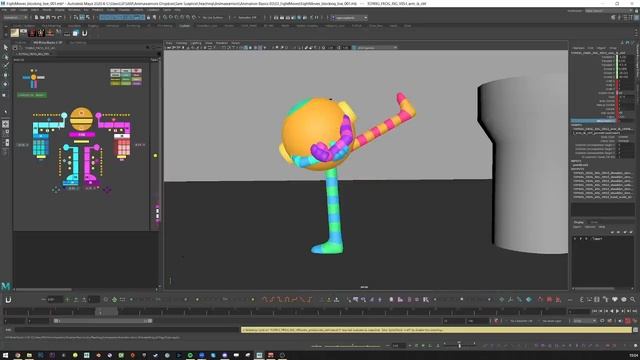Click the slider handle in the bottom right bar
Screen dimensions: 640x360
(460, 346)
